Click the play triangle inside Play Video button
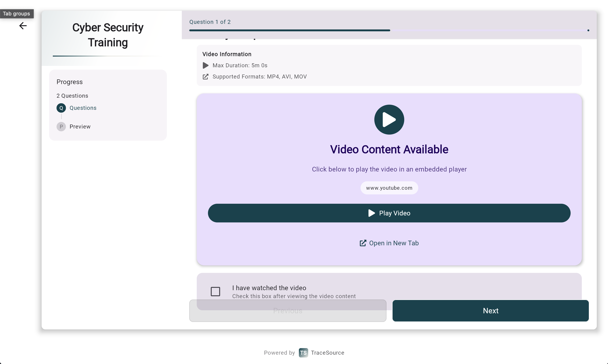The width and height of the screenshot is (608, 364). click(372, 213)
